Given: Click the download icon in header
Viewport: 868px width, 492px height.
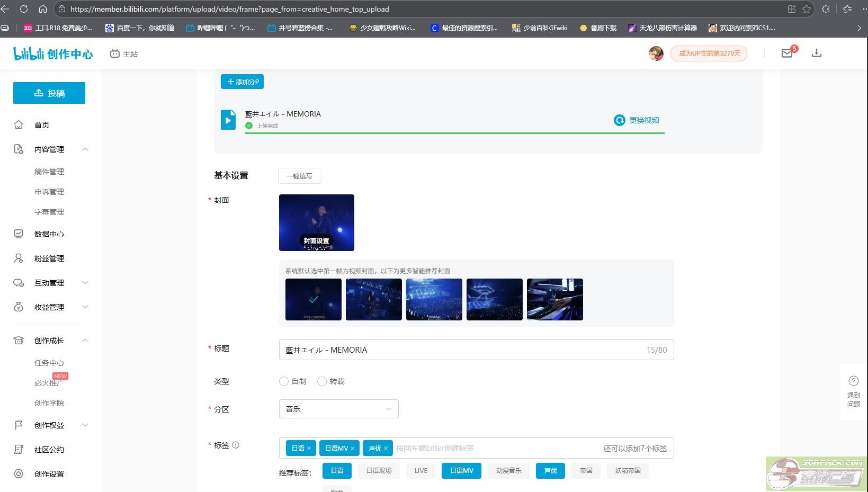Looking at the screenshot, I should 816,53.
